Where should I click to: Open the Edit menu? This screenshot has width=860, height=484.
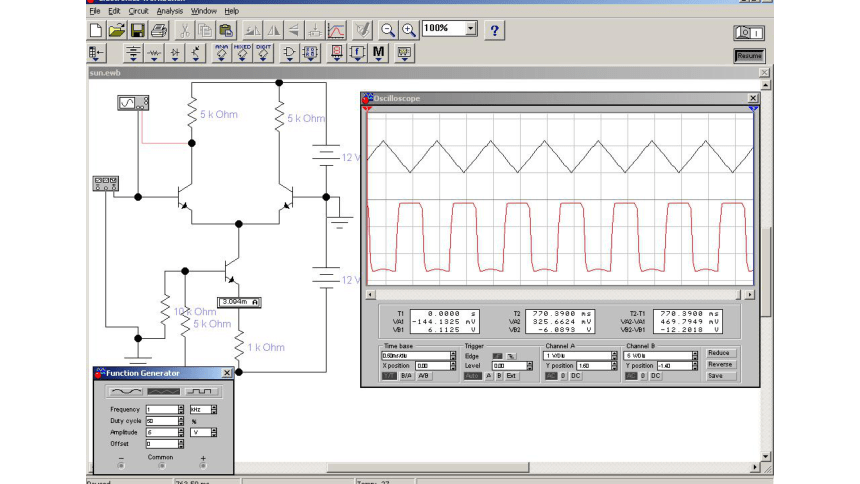[x=114, y=11]
